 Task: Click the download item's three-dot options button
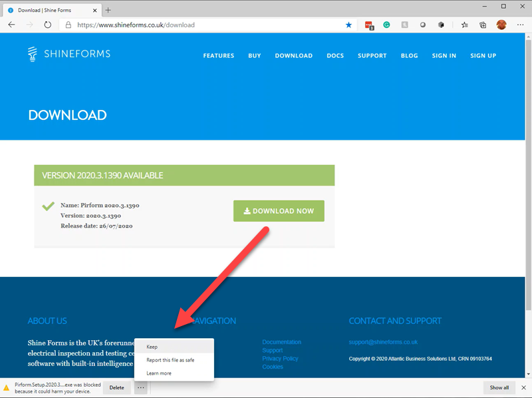(141, 387)
